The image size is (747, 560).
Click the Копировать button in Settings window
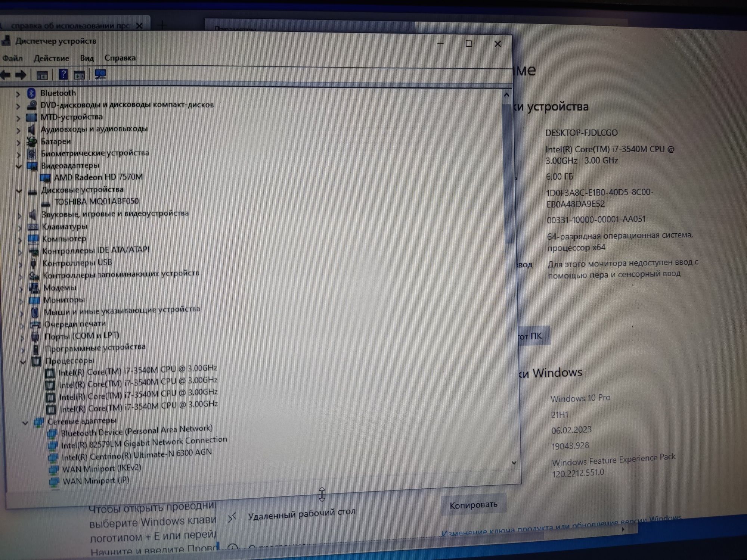point(473,505)
